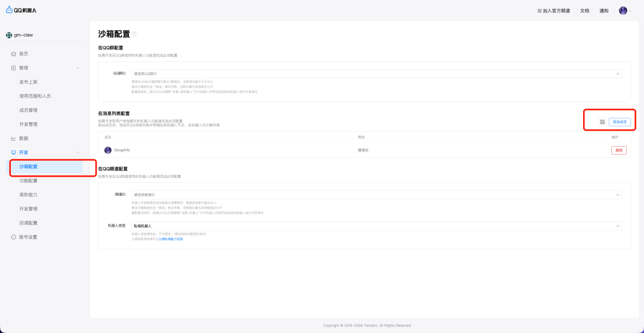Open 功能配置 sidebar item
Screen dimensions: 644x333
(29, 180)
